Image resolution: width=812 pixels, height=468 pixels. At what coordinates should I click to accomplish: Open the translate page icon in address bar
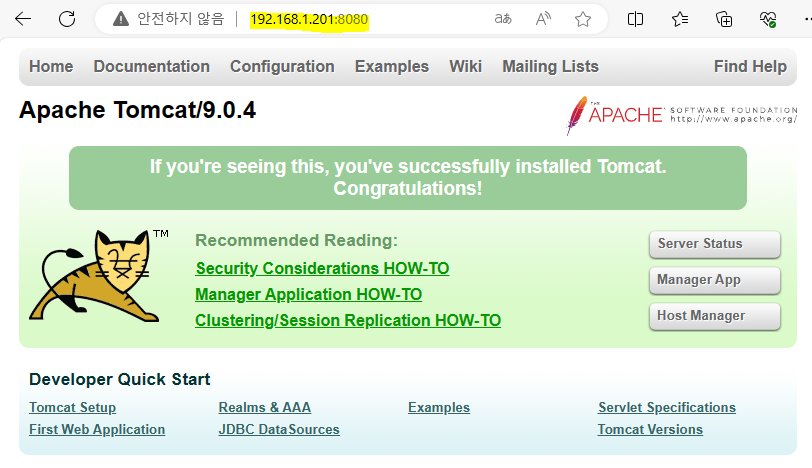tap(503, 19)
